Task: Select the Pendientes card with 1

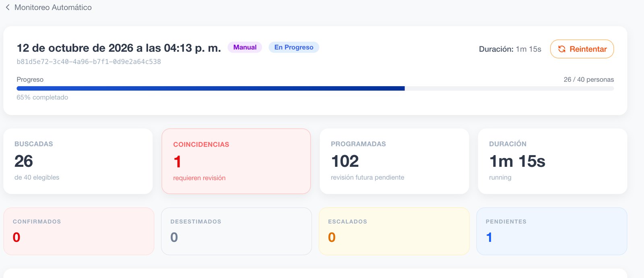Action: coord(552,231)
